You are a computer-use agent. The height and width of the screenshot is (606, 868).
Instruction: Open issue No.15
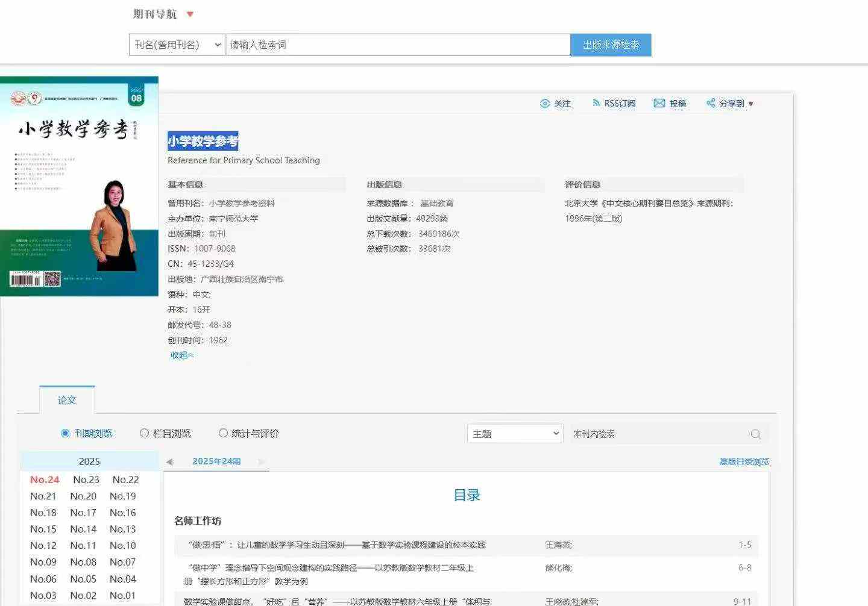pyautogui.click(x=43, y=529)
